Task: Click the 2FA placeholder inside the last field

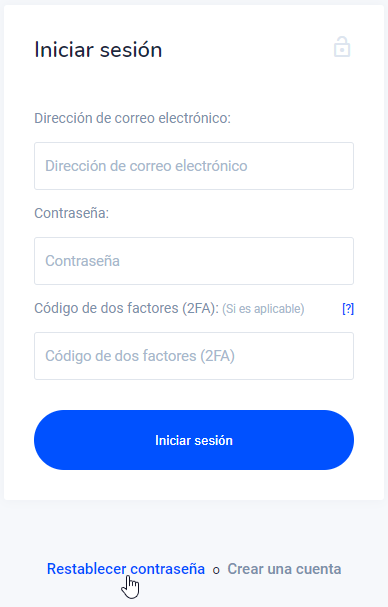Action: [140, 356]
